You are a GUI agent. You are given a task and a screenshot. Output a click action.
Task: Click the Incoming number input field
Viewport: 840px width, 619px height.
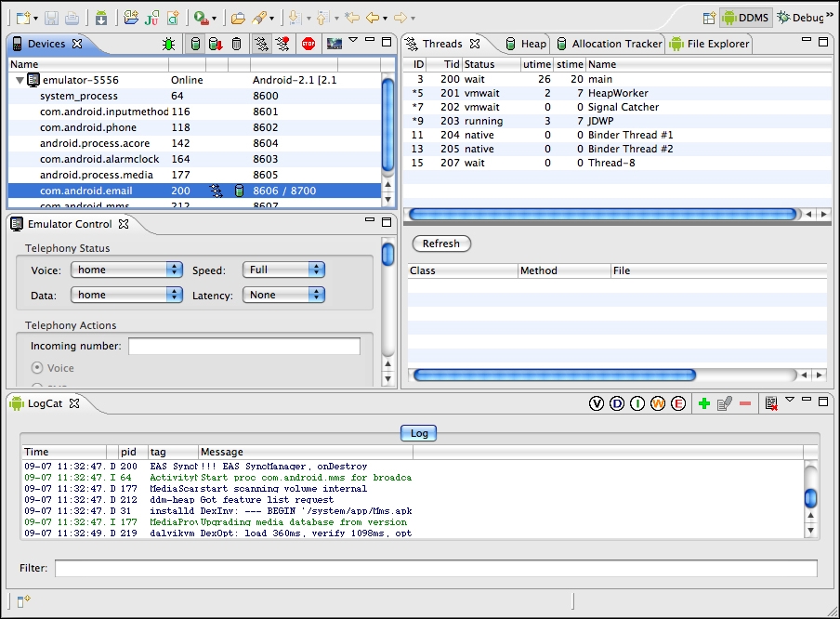click(244, 346)
